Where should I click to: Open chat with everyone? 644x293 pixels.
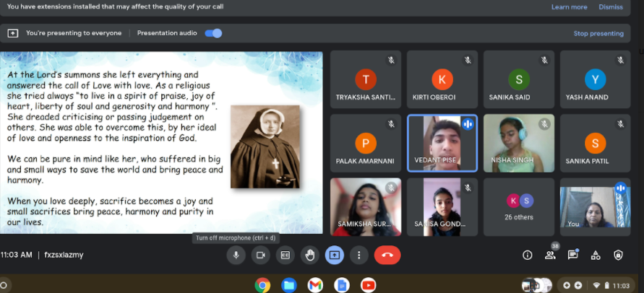573,255
